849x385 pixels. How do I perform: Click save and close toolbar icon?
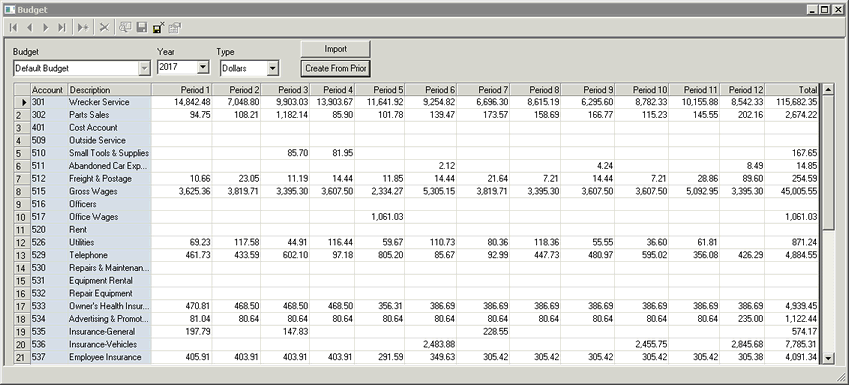pos(158,27)
